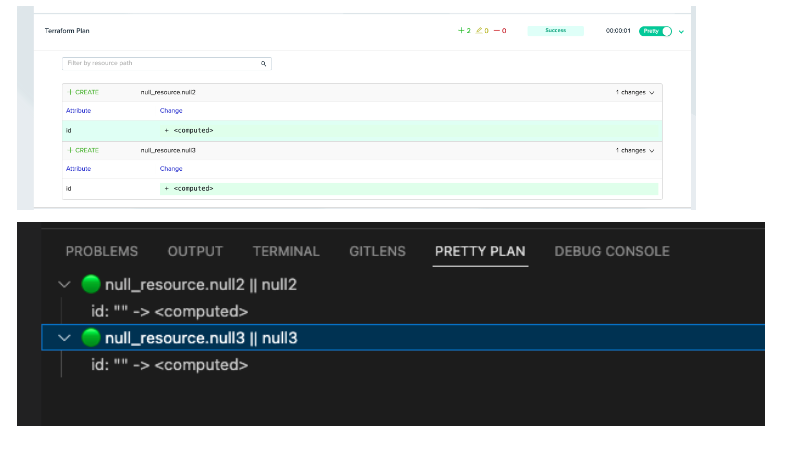
Task: Click the Success status badge
Action: click(555, 31)
